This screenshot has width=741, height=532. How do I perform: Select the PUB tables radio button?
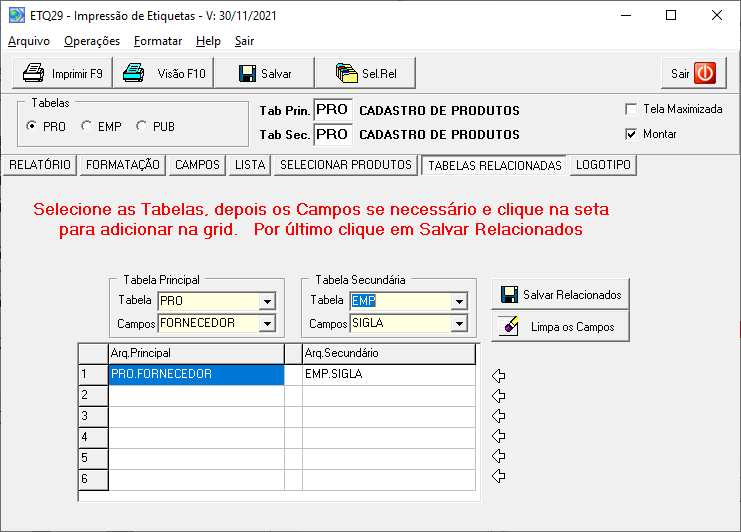coord(141,126)
